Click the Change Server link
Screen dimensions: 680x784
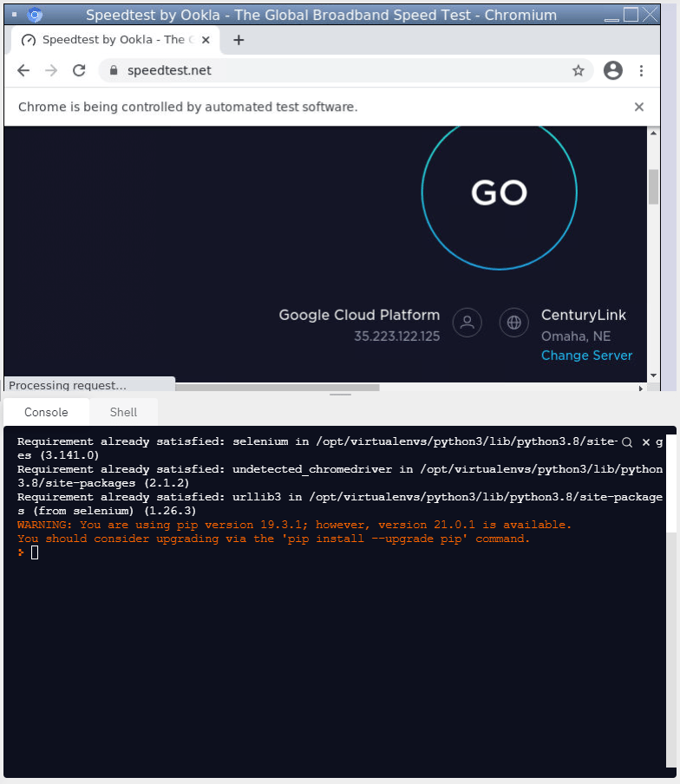(x=586, y=356)
